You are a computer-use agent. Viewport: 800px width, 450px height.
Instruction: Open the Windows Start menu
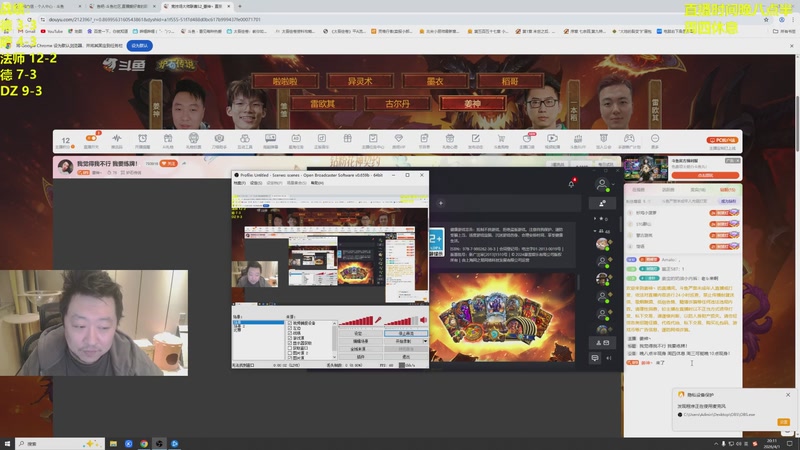click(x=7, y=444)
